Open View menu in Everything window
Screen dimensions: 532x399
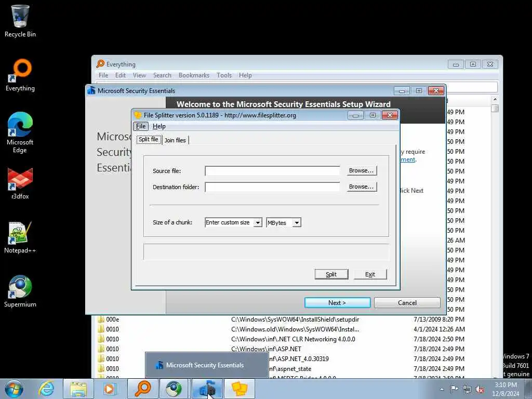click(x=139, y=75)
